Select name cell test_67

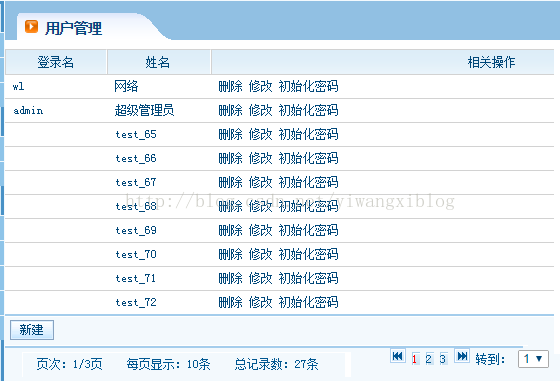click(x=136, y=182)
